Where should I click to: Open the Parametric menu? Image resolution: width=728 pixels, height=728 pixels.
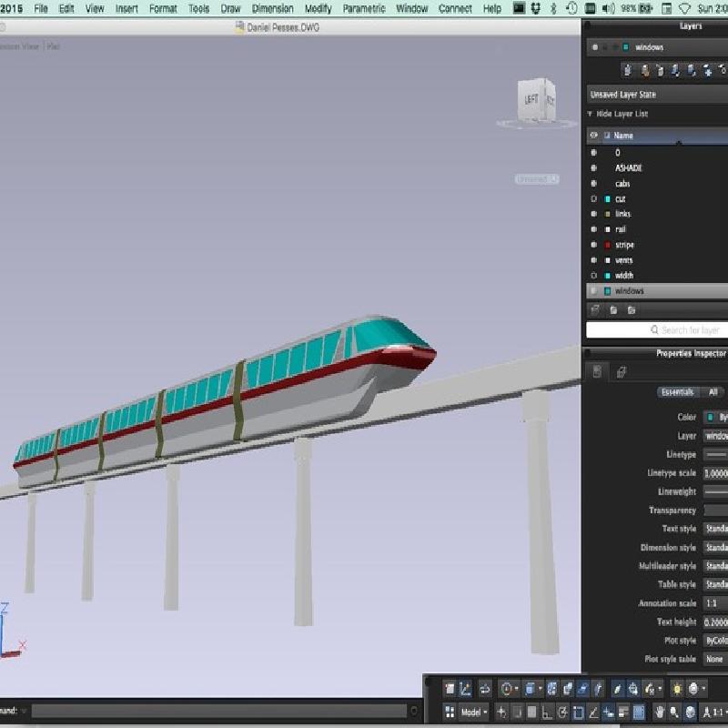click(364, 9)
